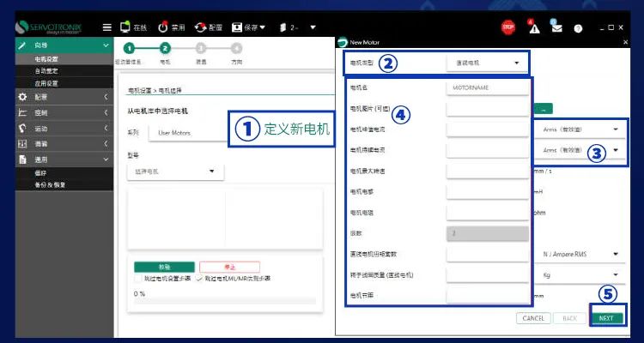Open the 保存 dropdown arrow
The width and height of the screenshot is (644, 343).
click(263, 27)
